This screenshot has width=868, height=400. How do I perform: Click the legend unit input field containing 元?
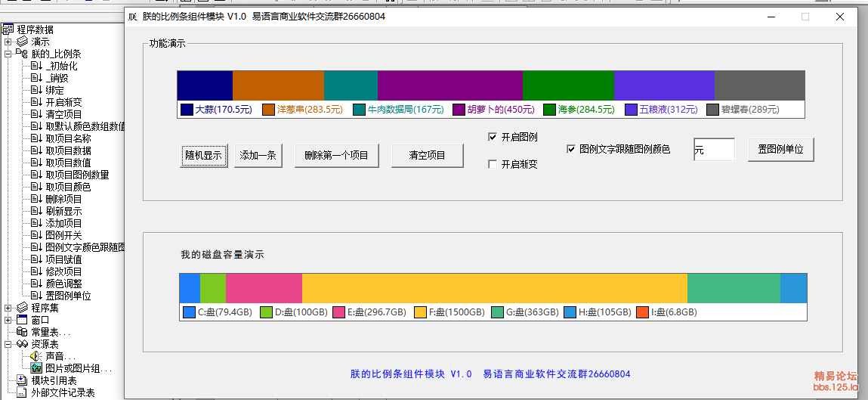(714, 150)
